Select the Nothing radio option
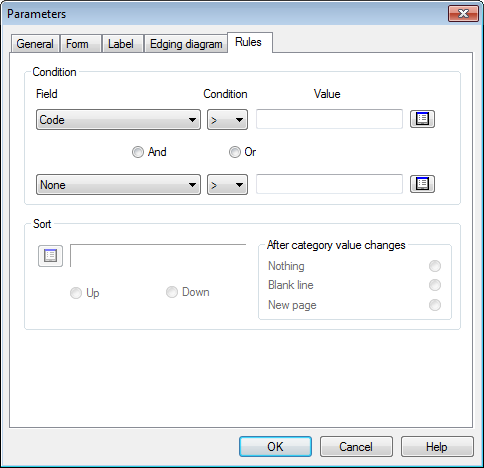The width and height of the screenshot is (484, 468). click(435, 266)
